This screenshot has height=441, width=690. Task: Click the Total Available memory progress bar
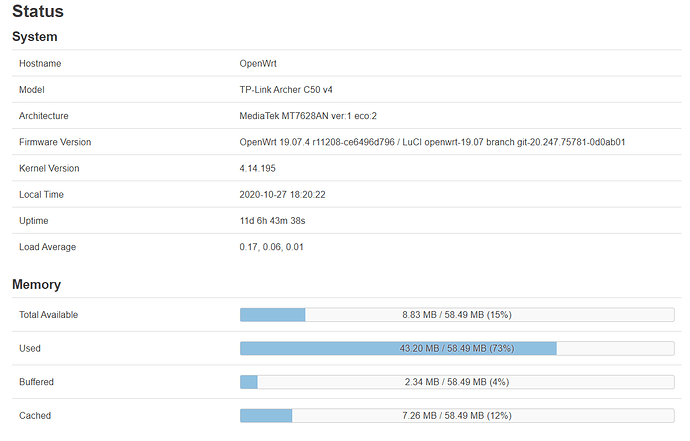(x=457, y=315)
